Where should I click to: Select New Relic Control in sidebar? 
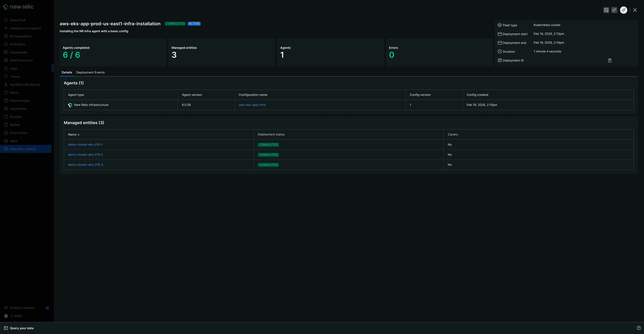click(x=23, y=149)
